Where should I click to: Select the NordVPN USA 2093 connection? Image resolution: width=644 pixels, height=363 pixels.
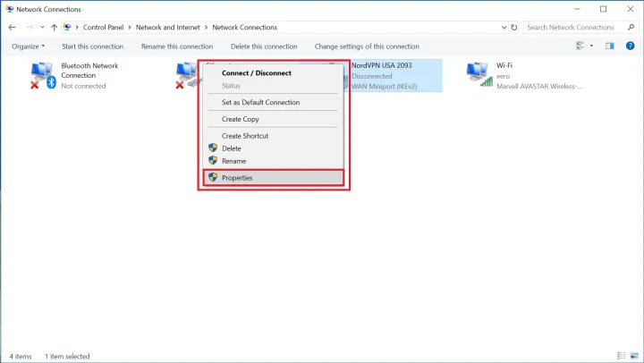click(x=396, y=76)
